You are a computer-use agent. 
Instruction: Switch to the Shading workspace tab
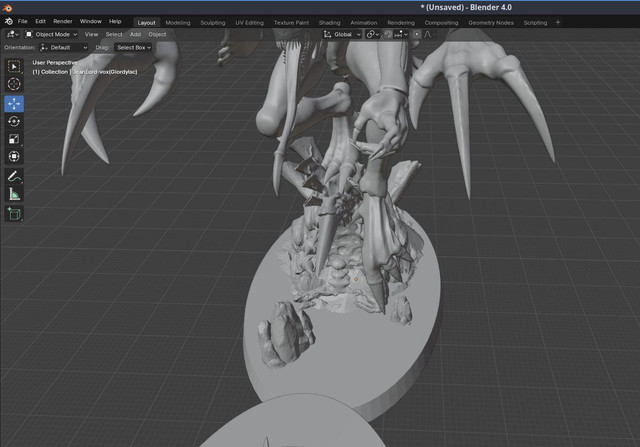[x=329, y=23]
